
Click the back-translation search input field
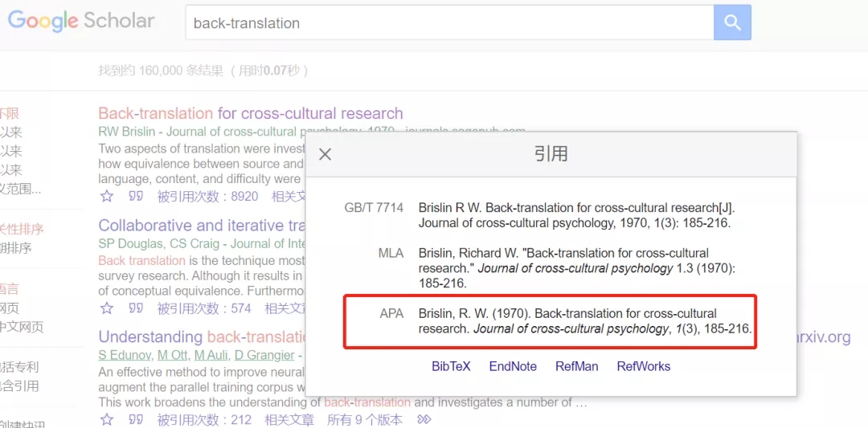point(449,22)
